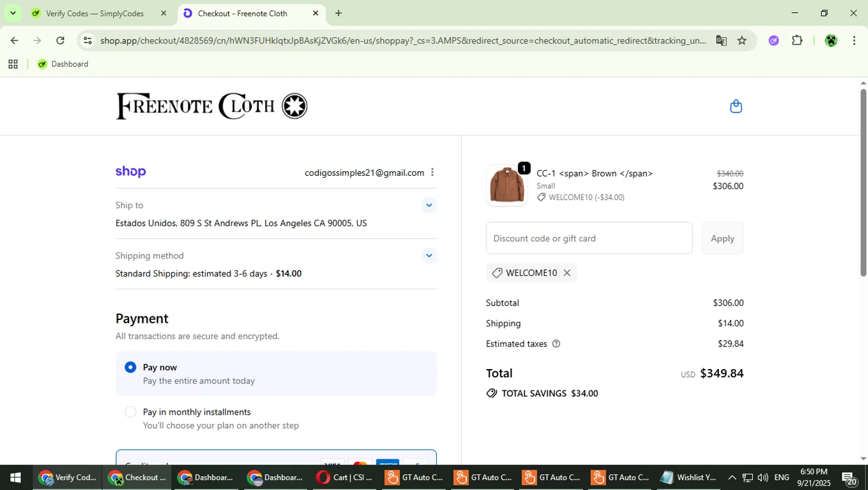This screenshot has height=490, width=868.
Task: Open a new browser tab
Action: 339,13
